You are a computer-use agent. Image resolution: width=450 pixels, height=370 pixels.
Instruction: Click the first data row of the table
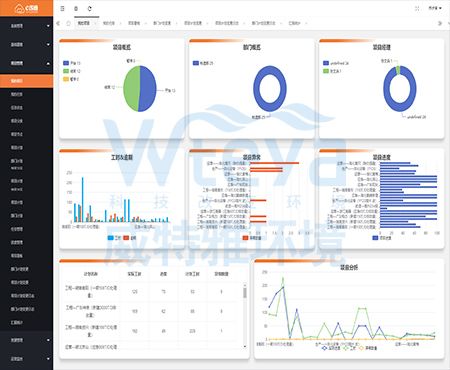coord(151,292)
